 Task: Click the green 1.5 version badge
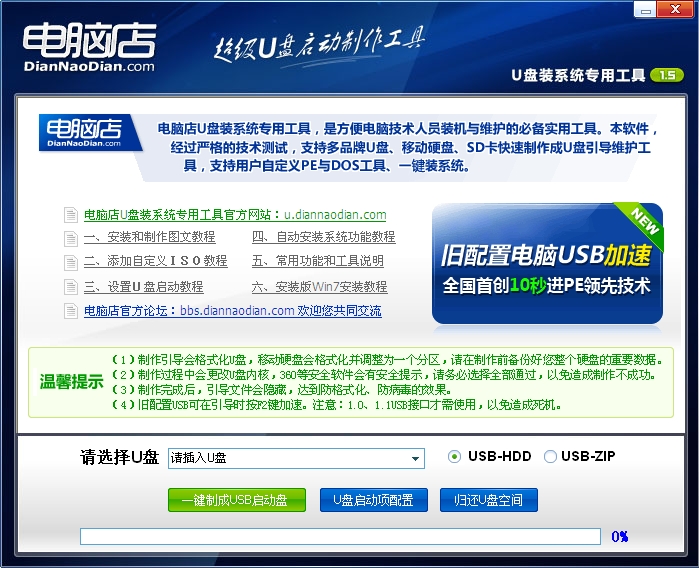[666, 75]
